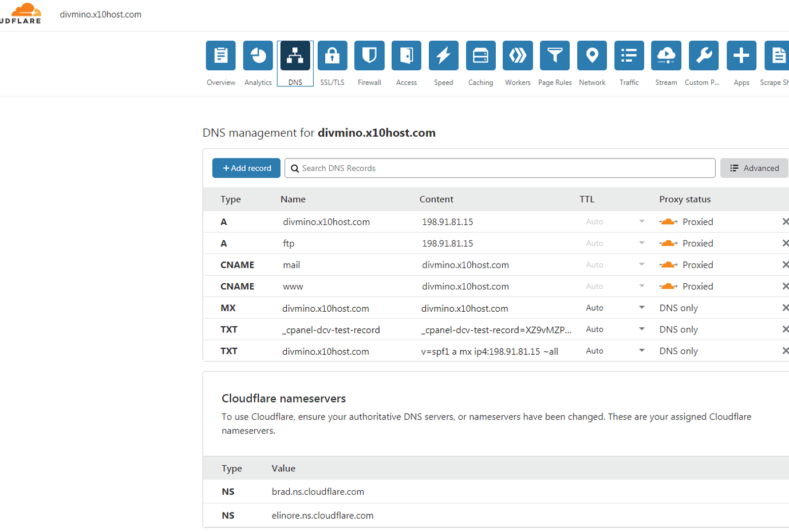Click the Name column header
Screen dimensions: 789x532
click(x=293, y=199)
